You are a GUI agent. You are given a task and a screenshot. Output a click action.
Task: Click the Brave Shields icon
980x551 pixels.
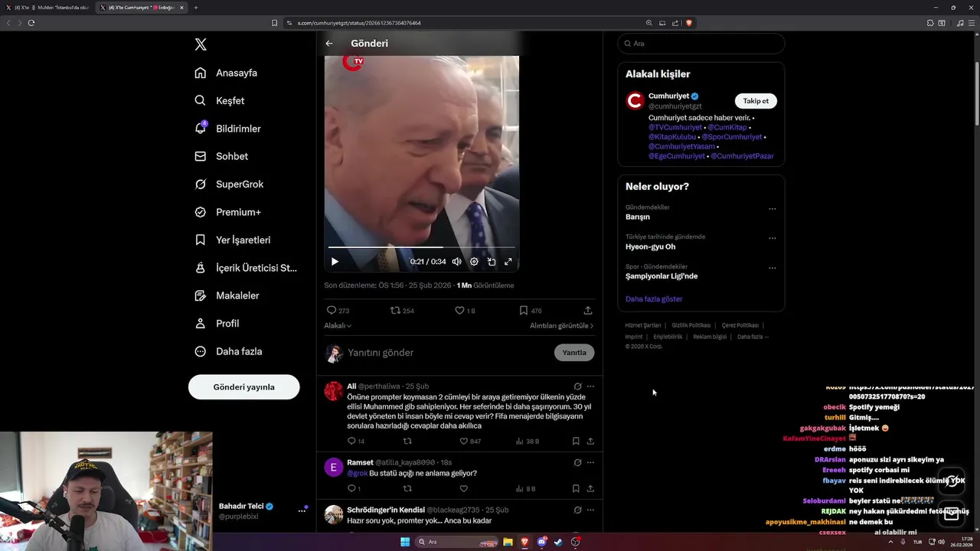pyautogui.click(x=689, y=23)
